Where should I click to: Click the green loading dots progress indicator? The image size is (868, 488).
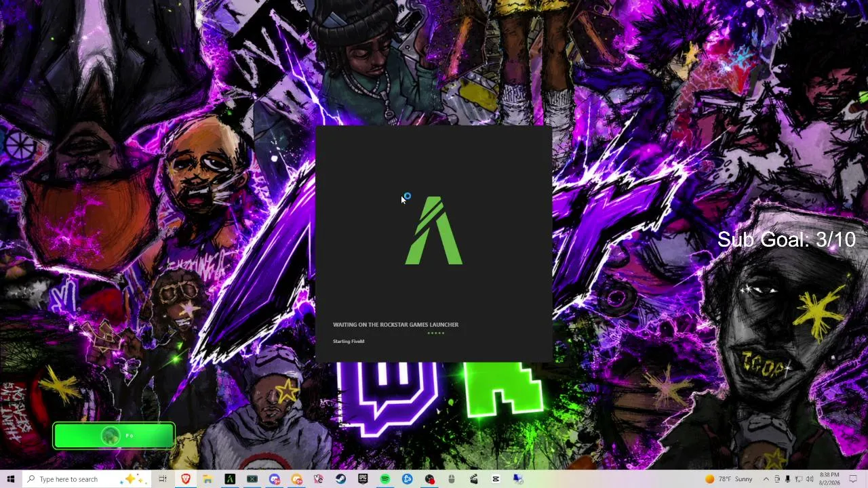[x=436, y=333]
